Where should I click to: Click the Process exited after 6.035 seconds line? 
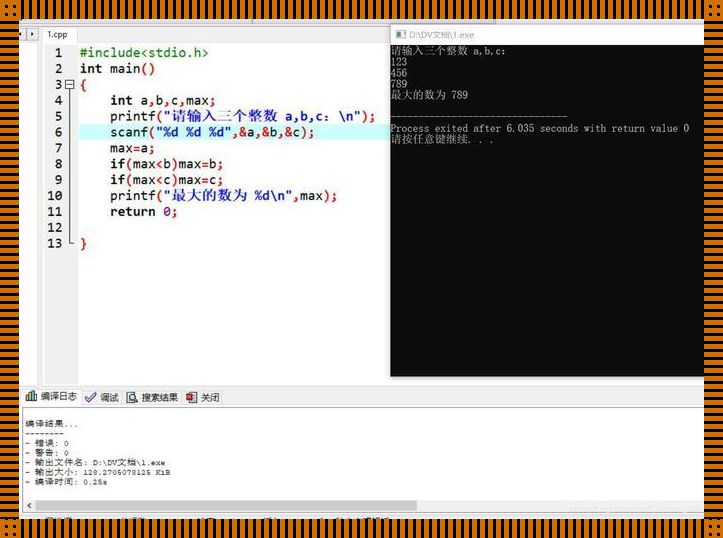pos(540,129)
